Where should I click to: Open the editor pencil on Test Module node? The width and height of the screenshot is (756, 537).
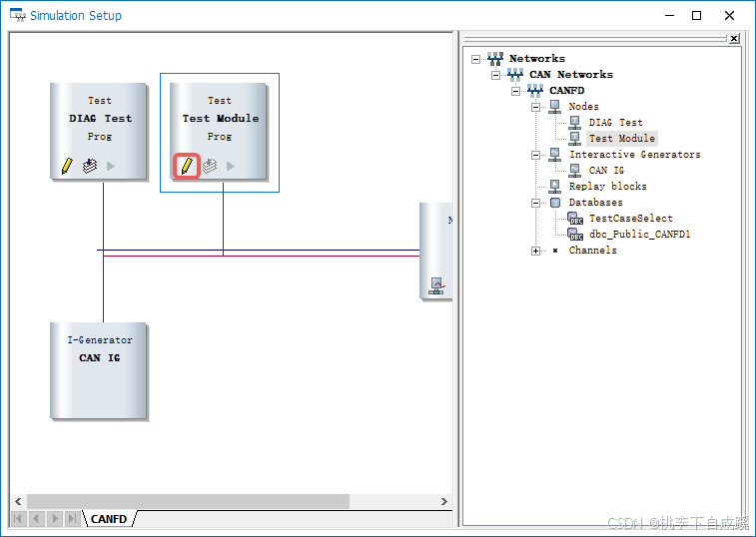[187, 166]
